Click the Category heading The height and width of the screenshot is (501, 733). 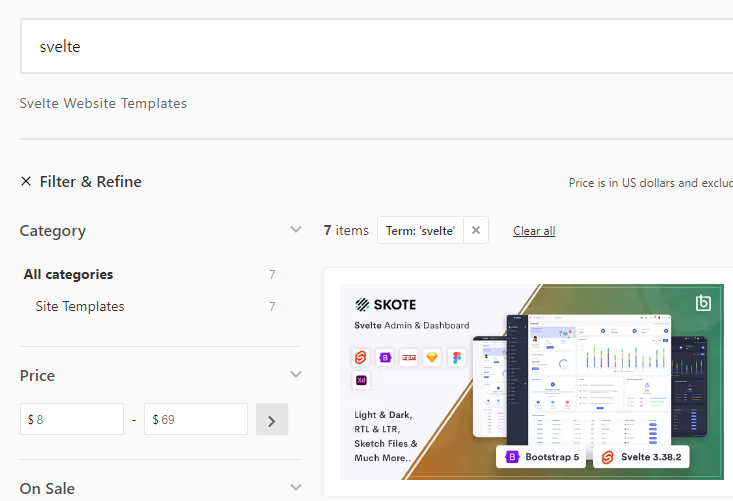coord(53,231)
